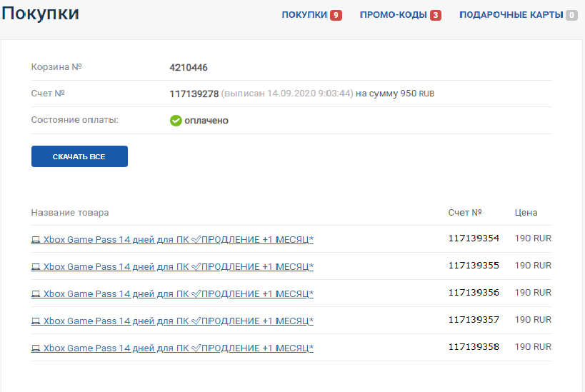Click the invoice date 14.09.2020 9:03:44
585x392 pixels.
(x=309, y=94)
